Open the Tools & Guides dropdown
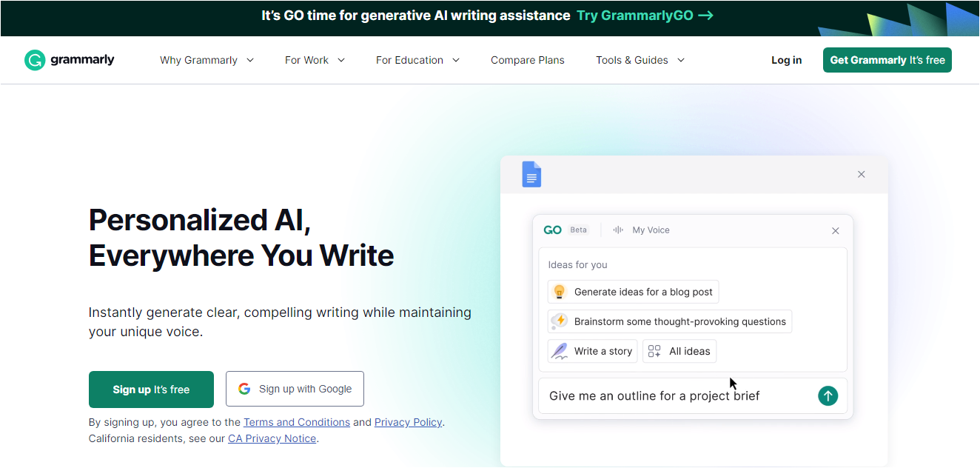The width and height of the screenshot is (980, 468). pyautogui.click(x=640, y=60)
